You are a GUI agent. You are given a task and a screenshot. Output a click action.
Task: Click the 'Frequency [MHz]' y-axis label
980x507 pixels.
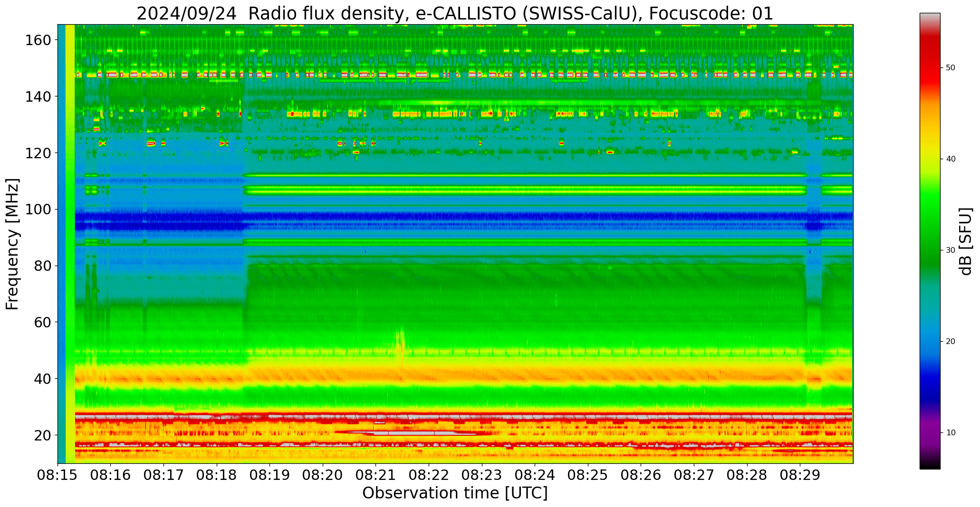click(12, 244)
